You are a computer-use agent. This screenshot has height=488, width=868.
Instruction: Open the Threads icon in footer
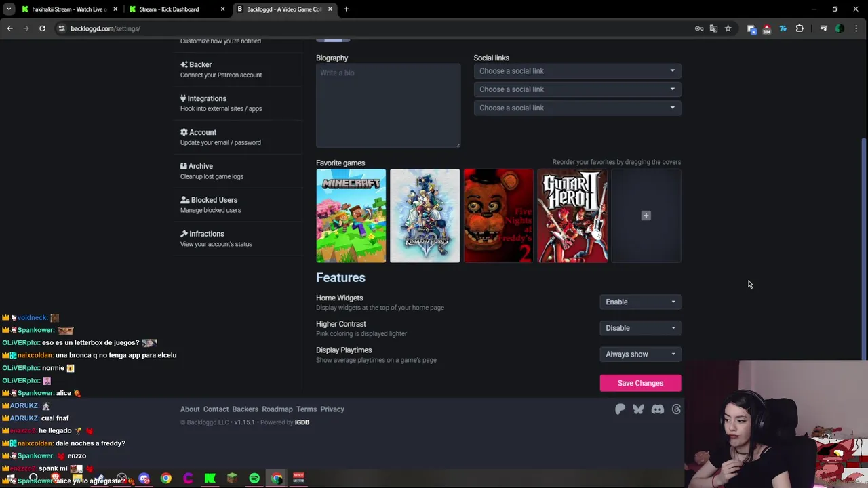tap(676, 409)
